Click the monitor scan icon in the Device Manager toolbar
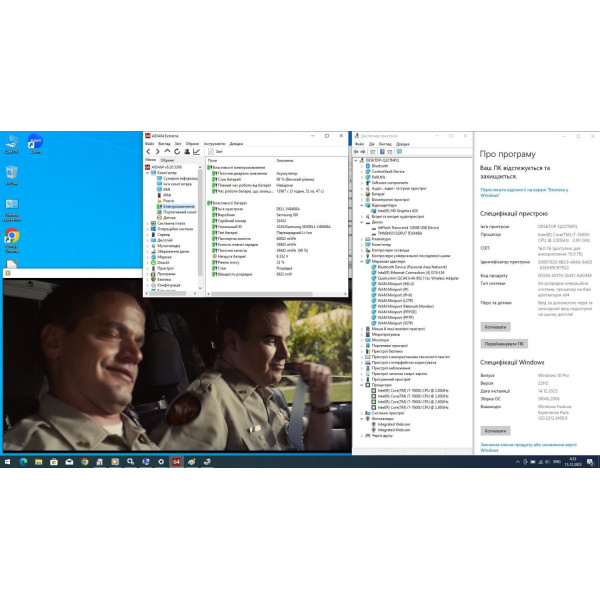This screenshot has height=600, width=600. pos(399,152)
